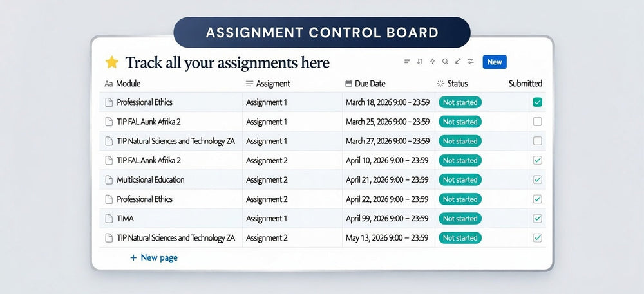Expand database with the diagonal arrows icon

point(458,62)
